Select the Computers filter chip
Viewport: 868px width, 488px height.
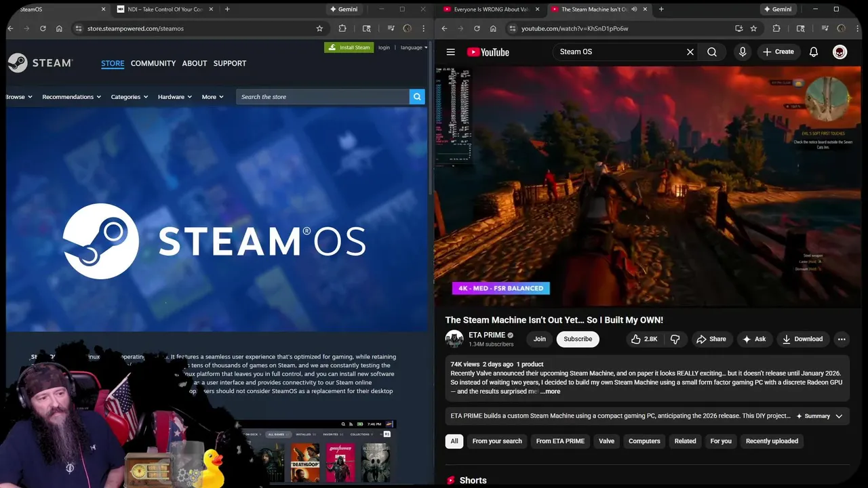[x=644, y=441]
